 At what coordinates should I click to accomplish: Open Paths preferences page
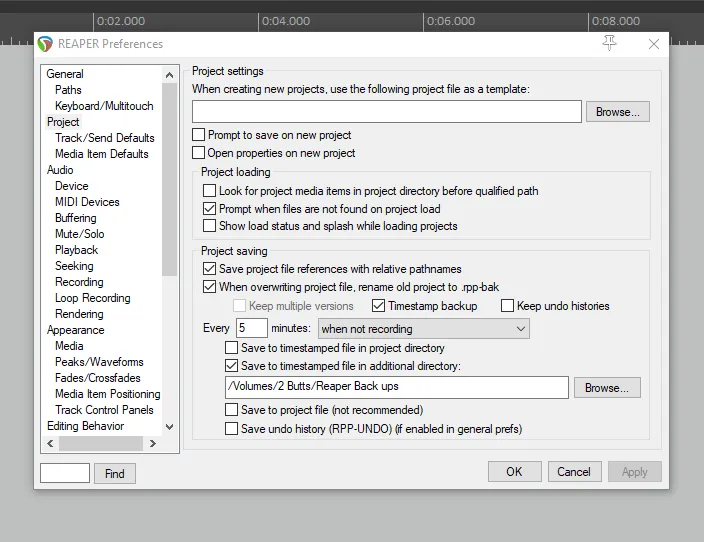click(68, 90)
